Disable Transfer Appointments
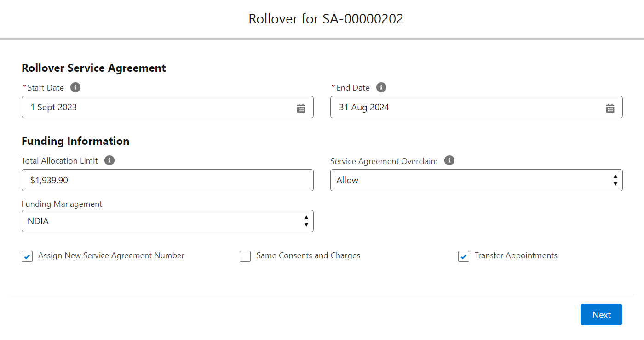The height and width of the screenshot is (340, 644). (463, 256)
